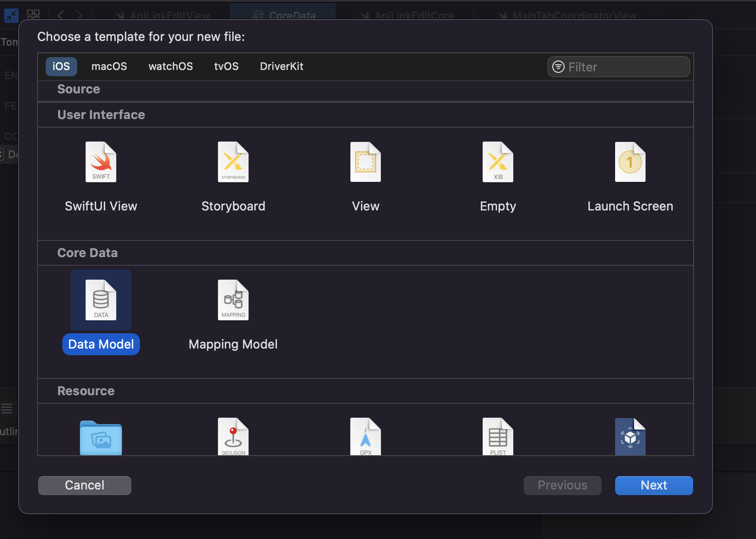
Task: Select the SceneKit 3D cube template icon
Action: pyautogui.click(x=630, y=437)
